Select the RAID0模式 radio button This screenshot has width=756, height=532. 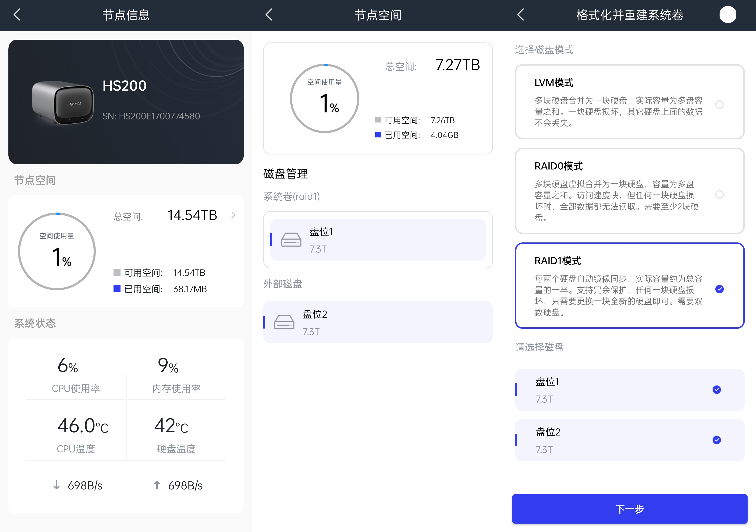click(x=720, y=194)
